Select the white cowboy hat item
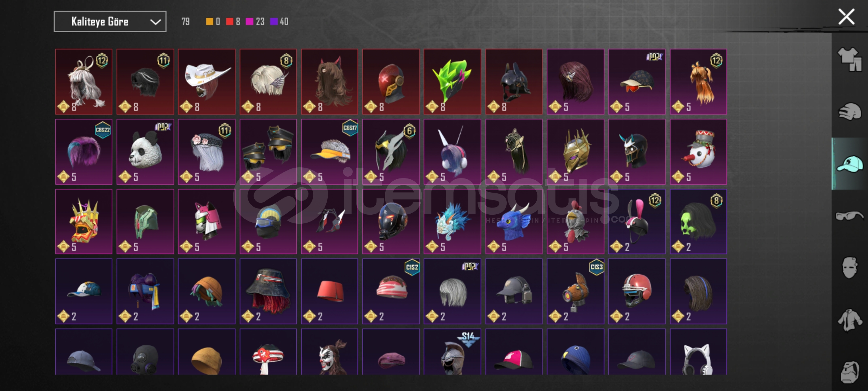 click(x=207, y=82)
